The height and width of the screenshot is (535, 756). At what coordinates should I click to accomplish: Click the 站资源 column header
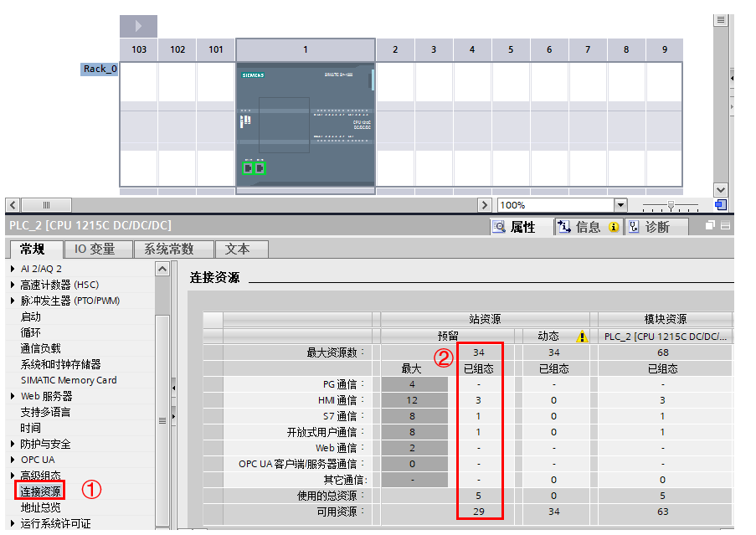point(485,319)
